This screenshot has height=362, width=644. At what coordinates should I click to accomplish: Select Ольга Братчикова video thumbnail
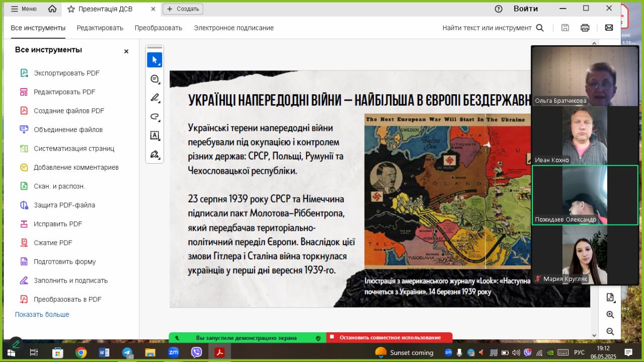(x=585, y=76)
